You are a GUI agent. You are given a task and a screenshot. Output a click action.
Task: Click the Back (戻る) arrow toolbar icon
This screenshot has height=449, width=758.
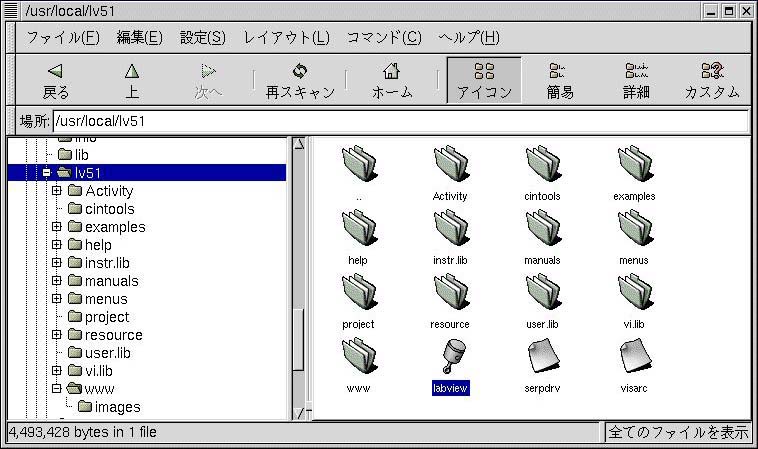(x=56, y=72)
